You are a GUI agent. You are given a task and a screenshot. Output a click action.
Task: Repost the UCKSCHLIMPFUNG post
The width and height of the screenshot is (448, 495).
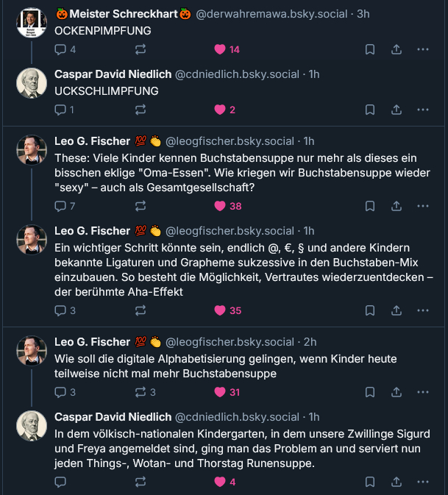(140, 110)
